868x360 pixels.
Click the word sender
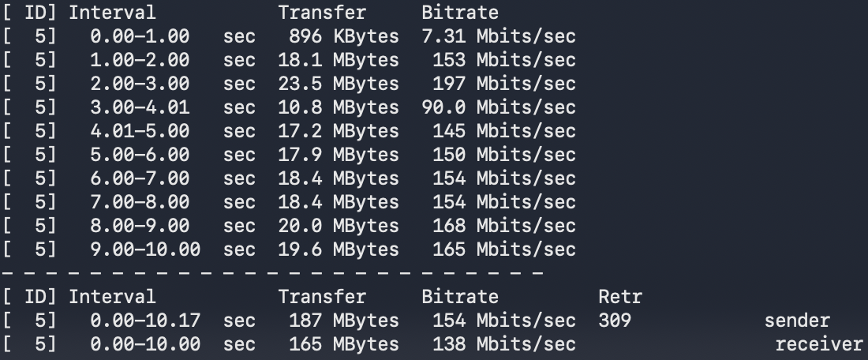pos(797,321)
